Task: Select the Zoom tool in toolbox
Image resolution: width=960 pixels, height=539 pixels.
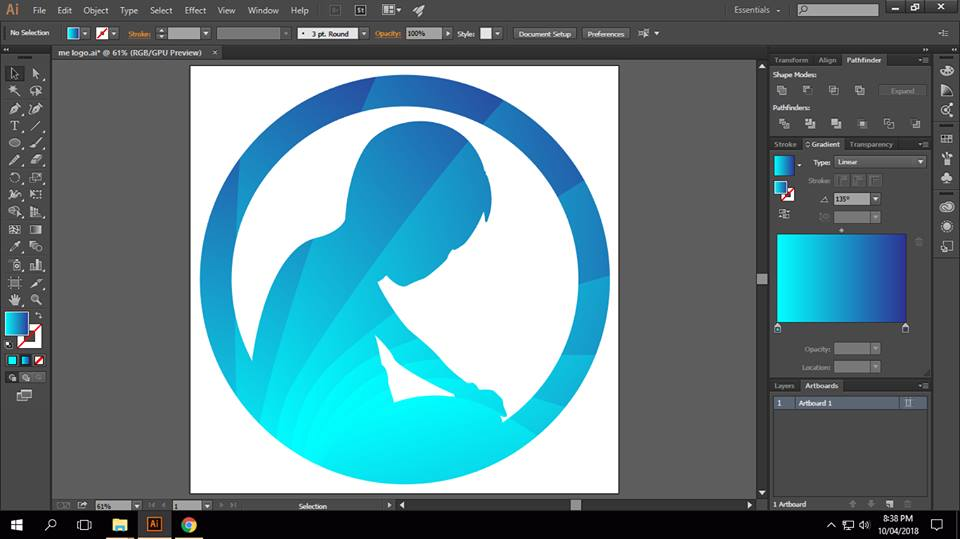Action: [36, 299]
